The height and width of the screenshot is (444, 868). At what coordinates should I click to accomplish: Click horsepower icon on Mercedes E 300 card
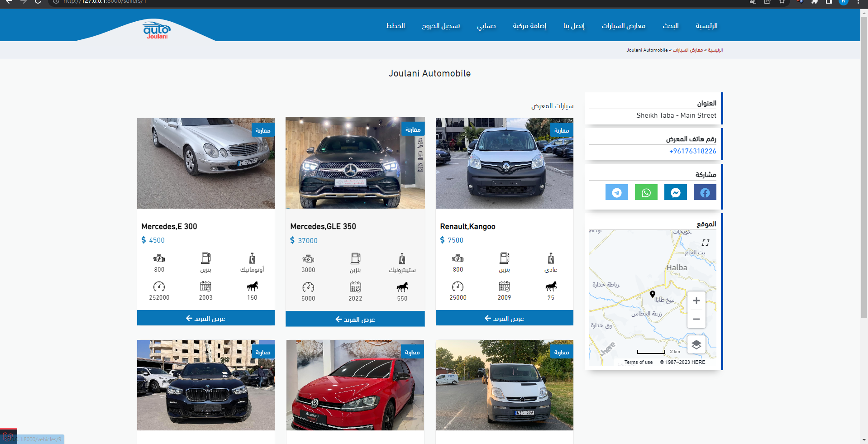[x=252, y=286]
